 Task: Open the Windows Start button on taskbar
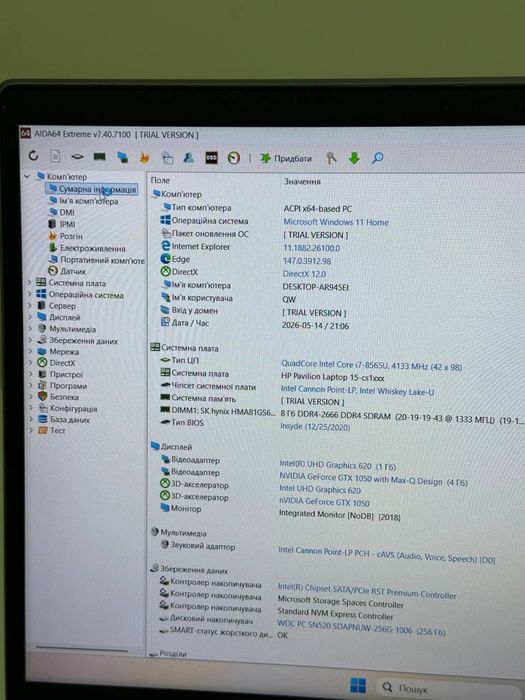pyautogui.click(x=358, y=685)
